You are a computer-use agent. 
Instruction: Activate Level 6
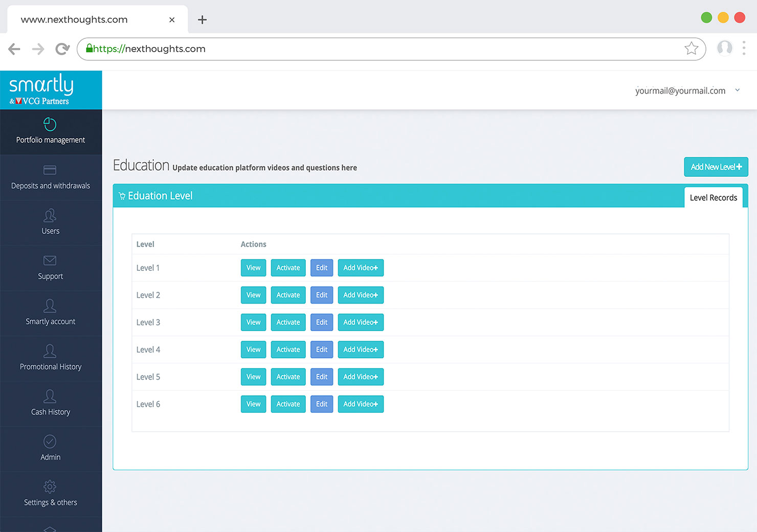pos(288,404)
